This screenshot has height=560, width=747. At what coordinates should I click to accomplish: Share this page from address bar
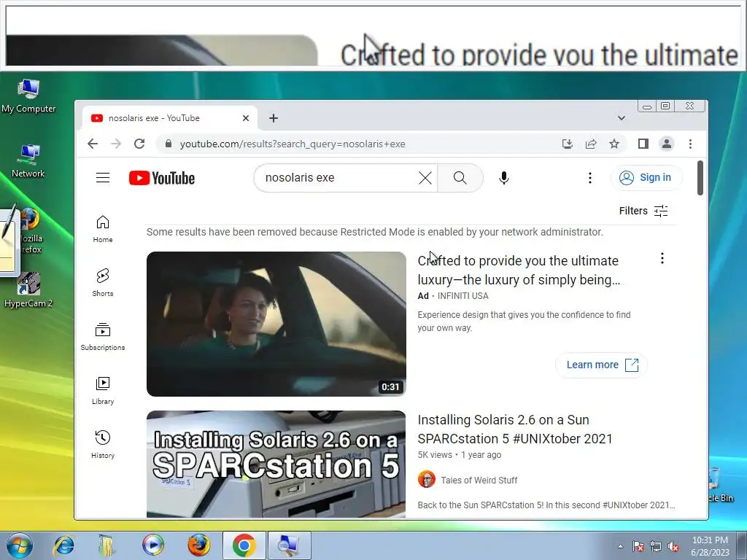point(591,144)
